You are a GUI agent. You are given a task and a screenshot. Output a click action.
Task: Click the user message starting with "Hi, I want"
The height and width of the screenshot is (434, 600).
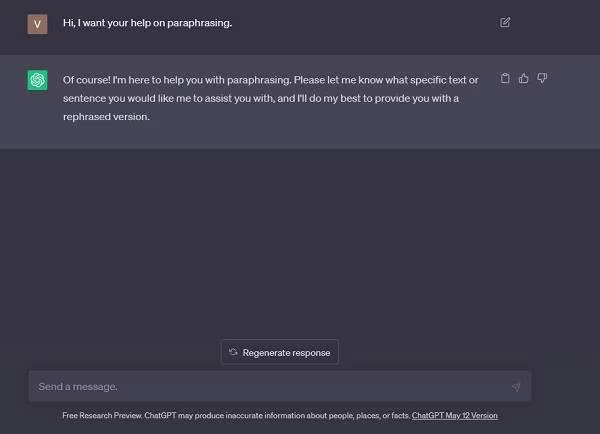pyautogui.click(x=146, y=23)
